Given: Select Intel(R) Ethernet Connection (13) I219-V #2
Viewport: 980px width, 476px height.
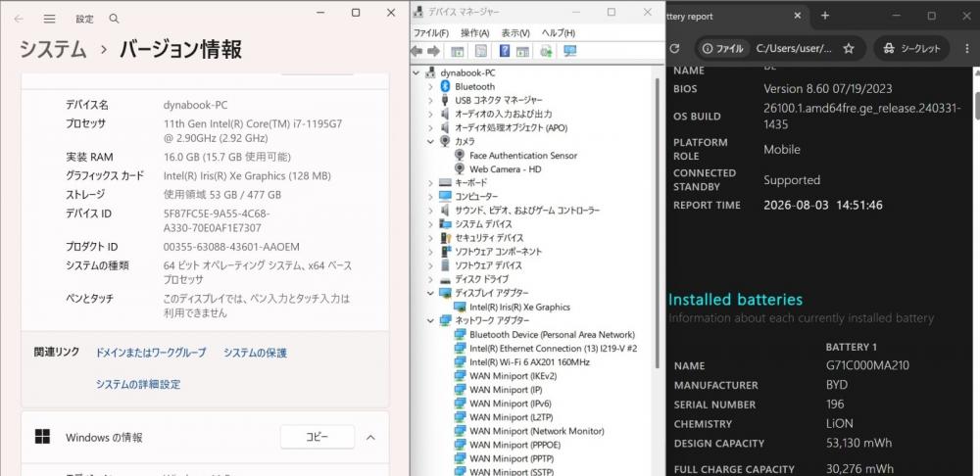Looking at the screenshot, I should [553, 348].
